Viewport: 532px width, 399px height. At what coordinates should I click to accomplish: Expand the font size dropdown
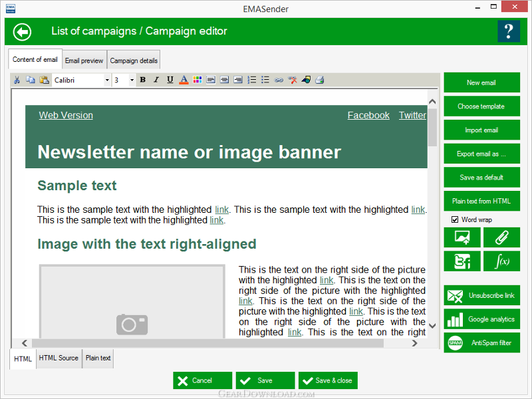click(x=132, y=80)
